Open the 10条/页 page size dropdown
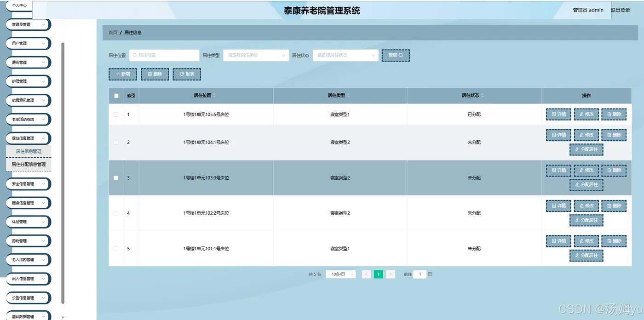 point(341,274)
